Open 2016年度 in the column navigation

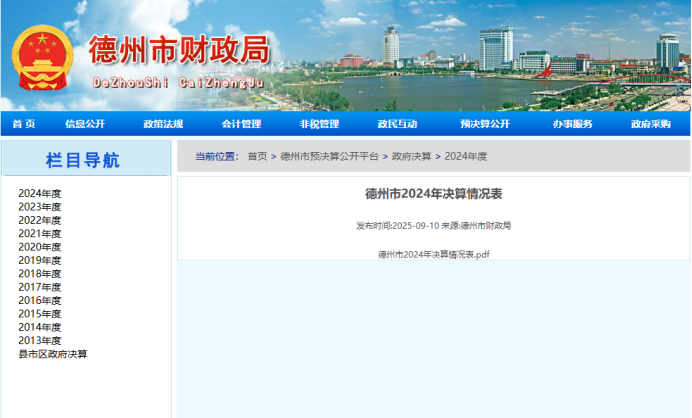point(40,300)
